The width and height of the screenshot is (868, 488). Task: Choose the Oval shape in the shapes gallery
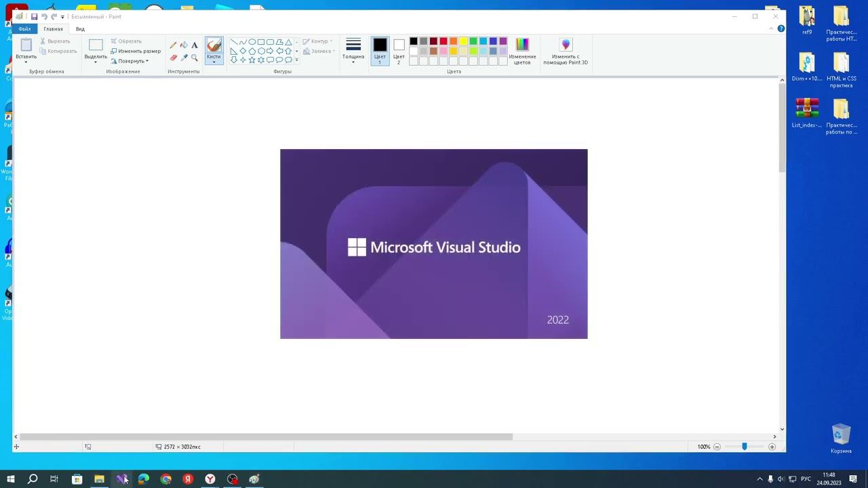[x=252, y=42]
